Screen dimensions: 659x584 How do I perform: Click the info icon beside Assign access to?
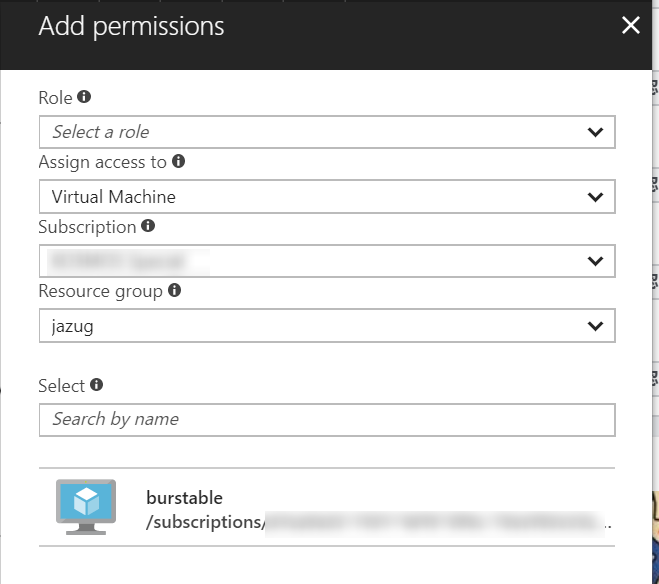pos(179,161)
